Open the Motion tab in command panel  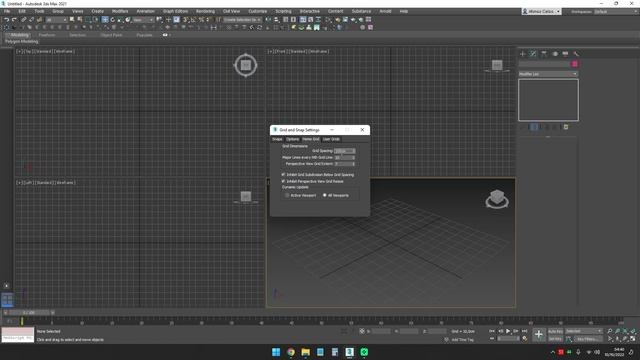(555, 54)
